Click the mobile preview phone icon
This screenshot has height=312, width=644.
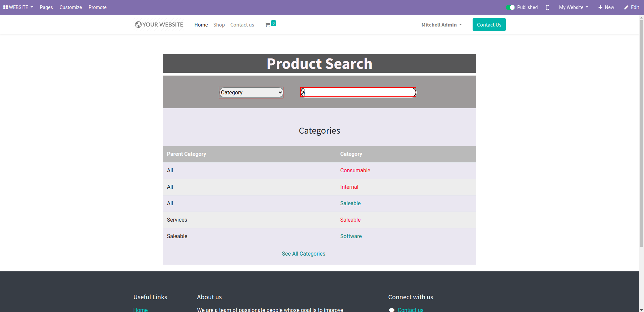coord(547,7)
